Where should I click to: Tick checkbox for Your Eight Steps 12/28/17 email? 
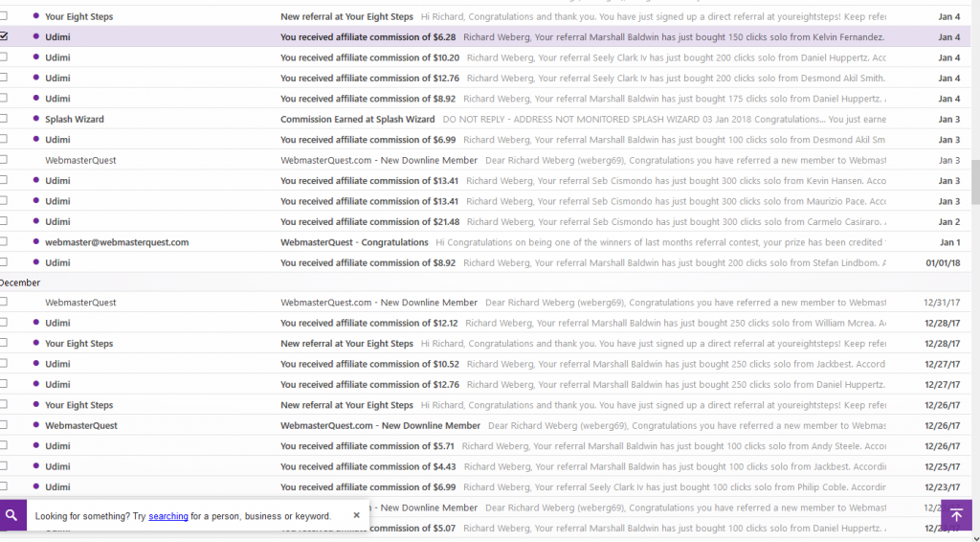4,343
